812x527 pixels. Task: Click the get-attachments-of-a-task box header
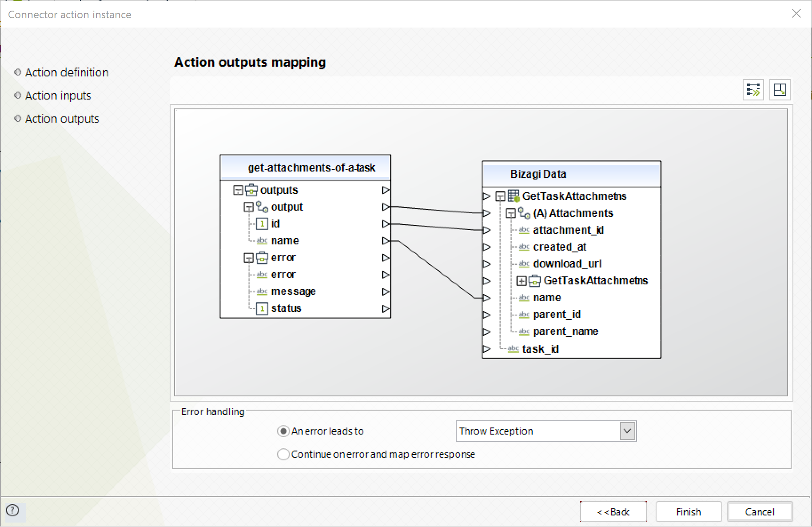coord(306,168)
